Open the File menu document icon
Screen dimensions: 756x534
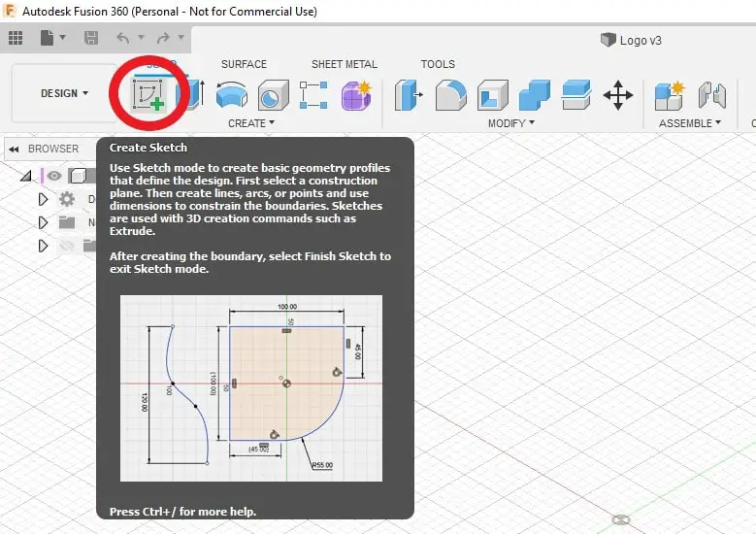(x=47, y=37)
